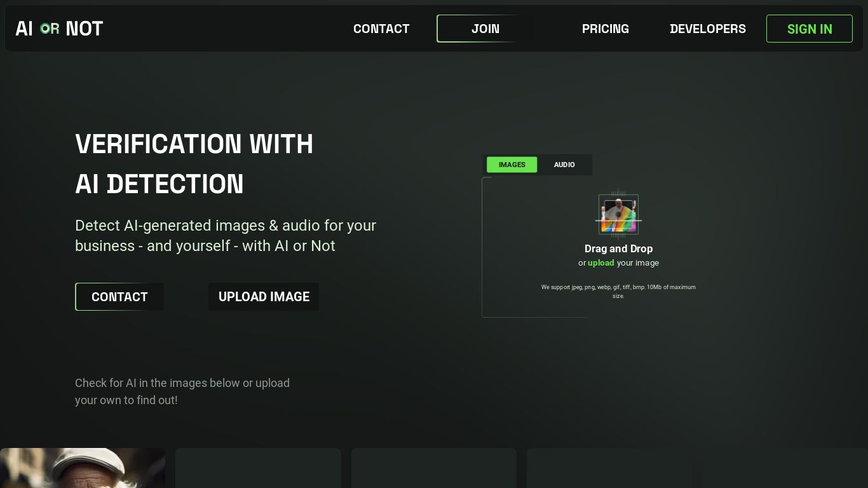
Task: Click the scanning image icon in dropzone
Action: tap(618, 215)
